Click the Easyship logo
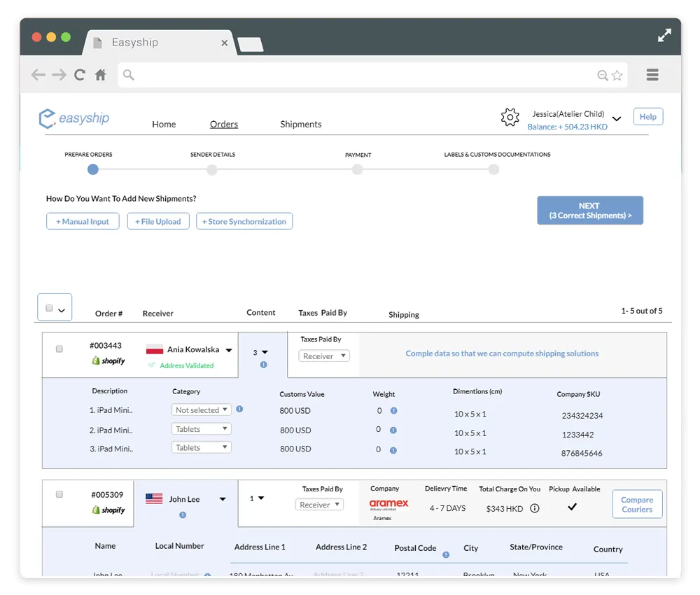Image resolution: width=700 pixels, height=595 pixels. pos(74,118)
